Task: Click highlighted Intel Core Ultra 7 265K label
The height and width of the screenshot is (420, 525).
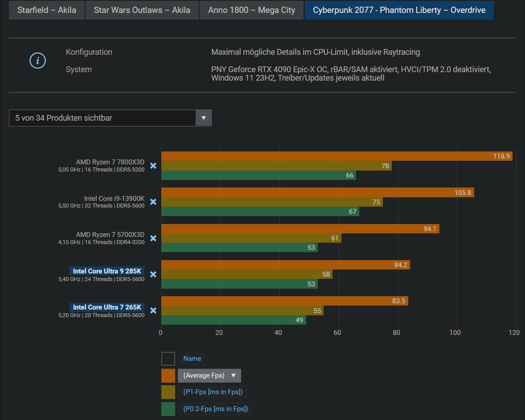Action: coord(107,307)
